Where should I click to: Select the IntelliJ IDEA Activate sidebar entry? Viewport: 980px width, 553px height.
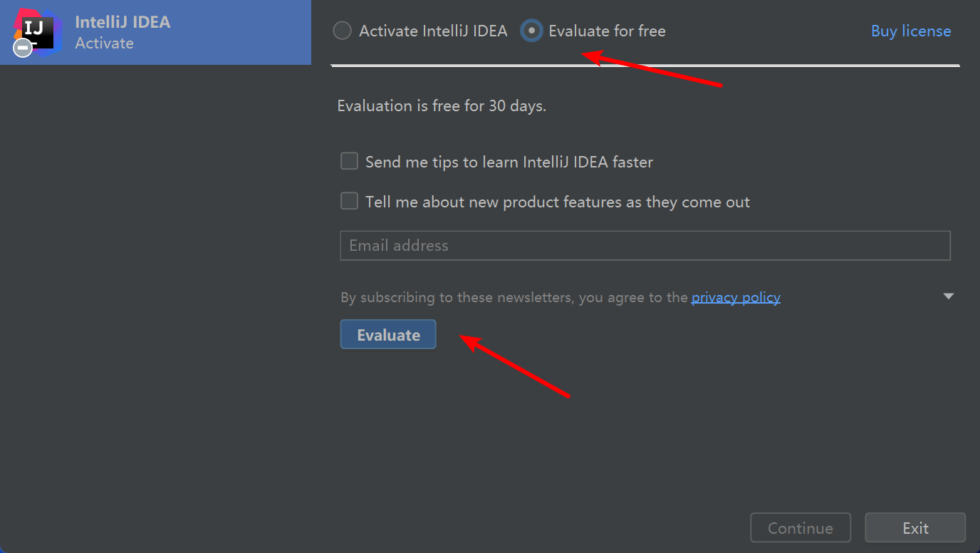(x=155, y=33)
